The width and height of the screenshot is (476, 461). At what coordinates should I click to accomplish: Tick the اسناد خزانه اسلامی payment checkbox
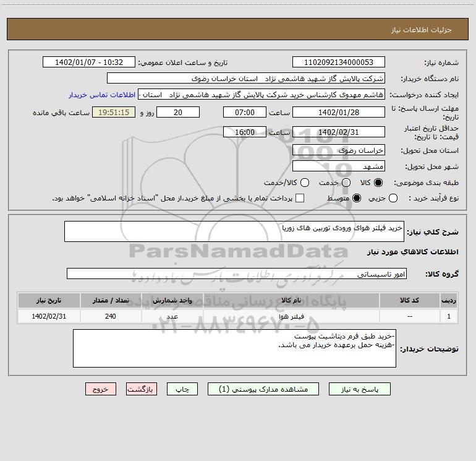pyautogui.click(x=300, y=199)
